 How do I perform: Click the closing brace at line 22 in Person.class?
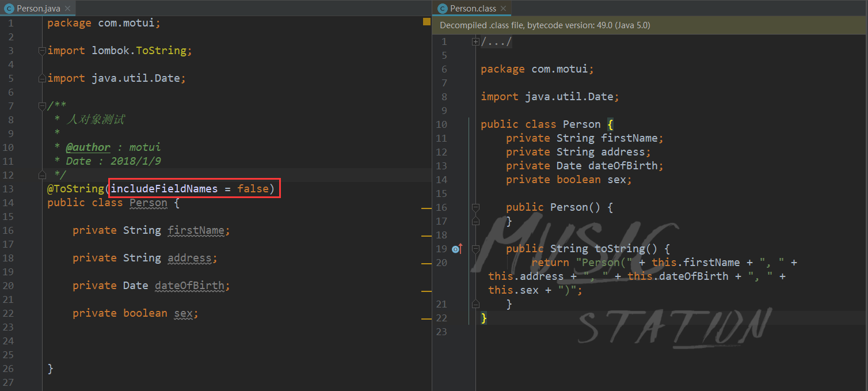[484, 318]
